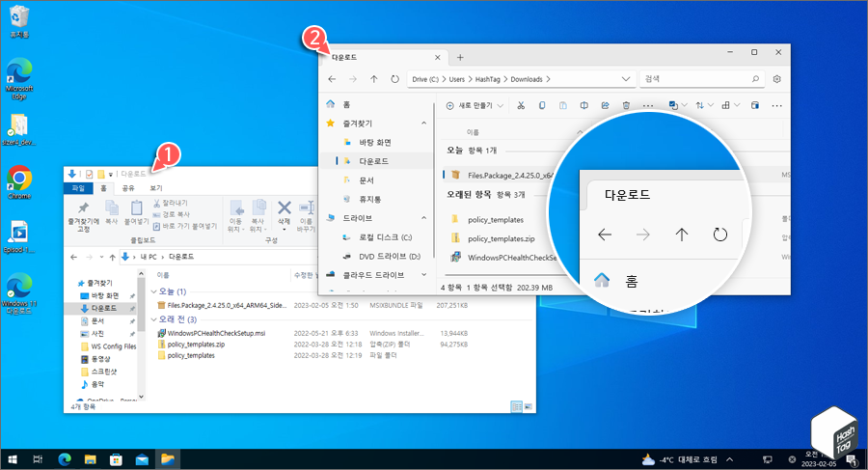
Task: Click the Explorer navigation pane scrollbar down arrow
Action: (141, 397)
